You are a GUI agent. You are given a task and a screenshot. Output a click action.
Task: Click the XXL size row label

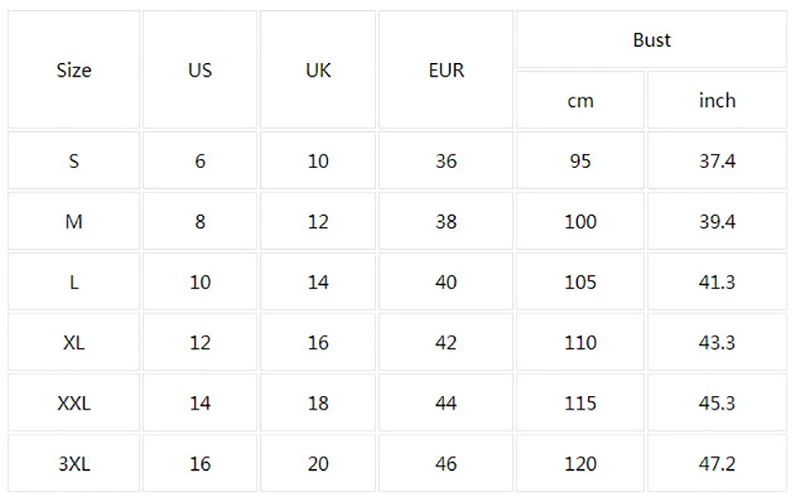pos(74,404)
